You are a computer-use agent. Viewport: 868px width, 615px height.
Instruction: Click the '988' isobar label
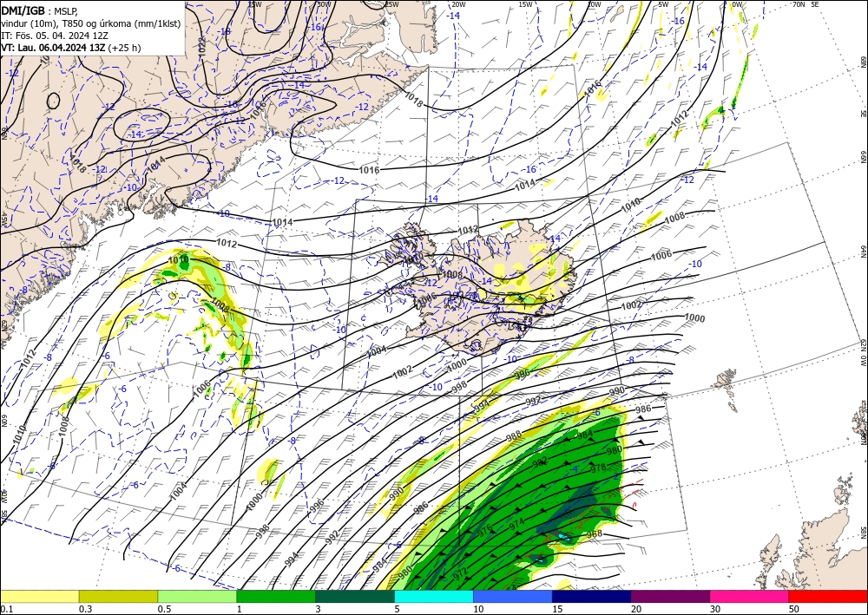(514, 436)
